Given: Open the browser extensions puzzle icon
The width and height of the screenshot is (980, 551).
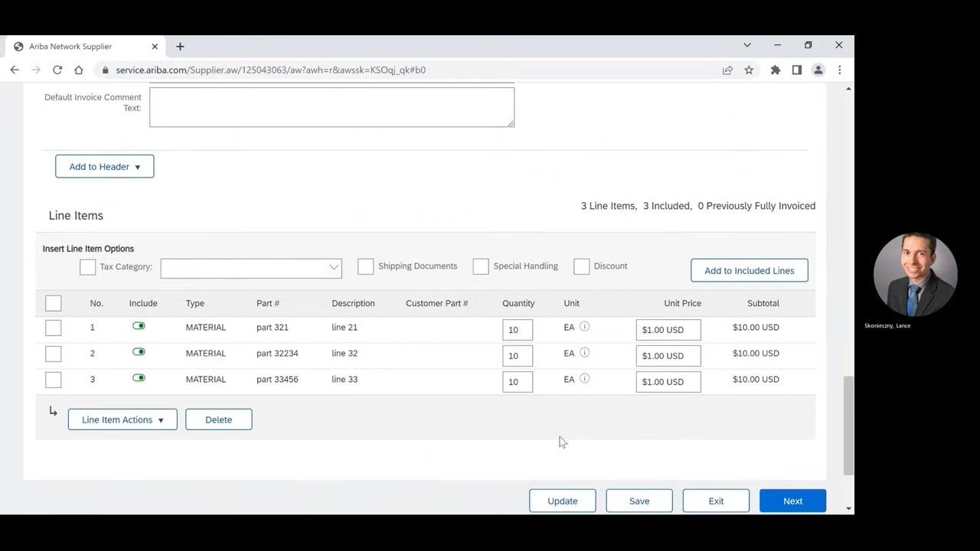Looking at the screenshot, I should pos(776,70).
